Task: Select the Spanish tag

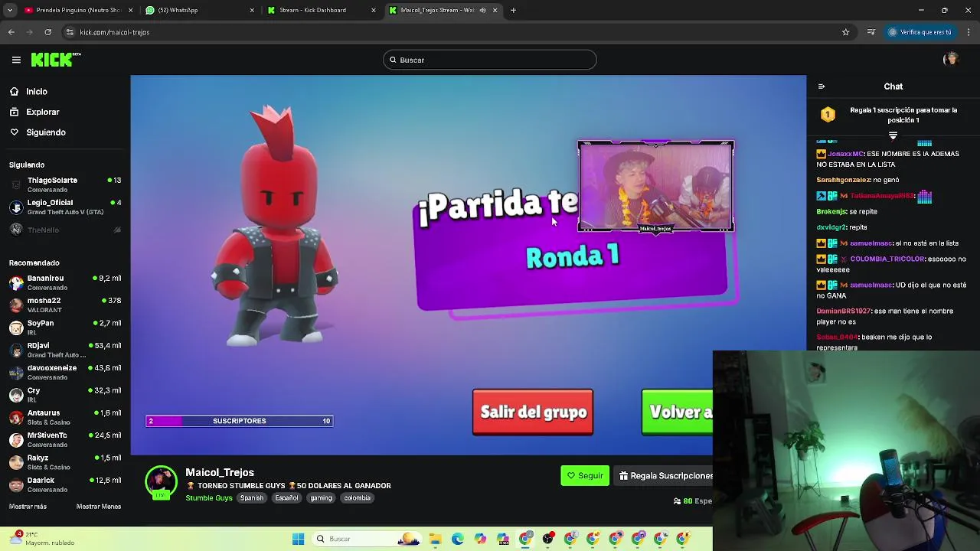Action: coord(251,498)
